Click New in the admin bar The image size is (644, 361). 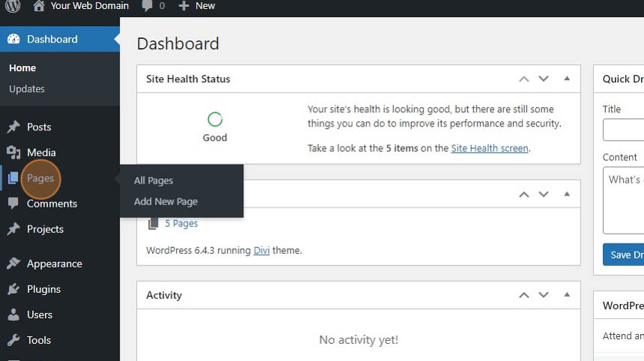pos(205,6)
